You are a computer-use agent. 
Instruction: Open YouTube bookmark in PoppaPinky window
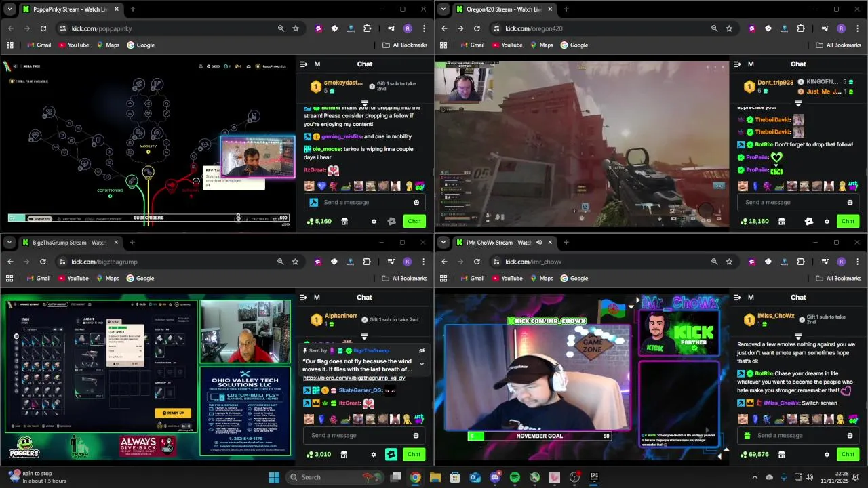tap(73, 45)
